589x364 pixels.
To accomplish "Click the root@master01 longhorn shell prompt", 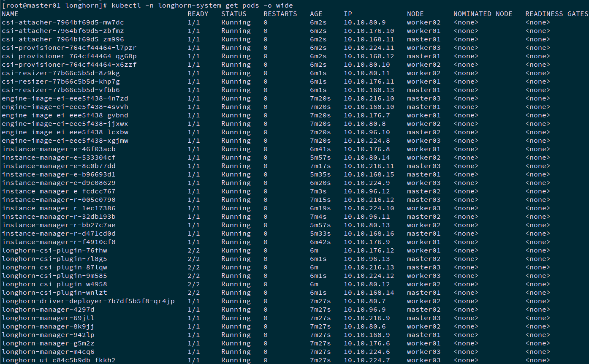I will coord(55,5).
